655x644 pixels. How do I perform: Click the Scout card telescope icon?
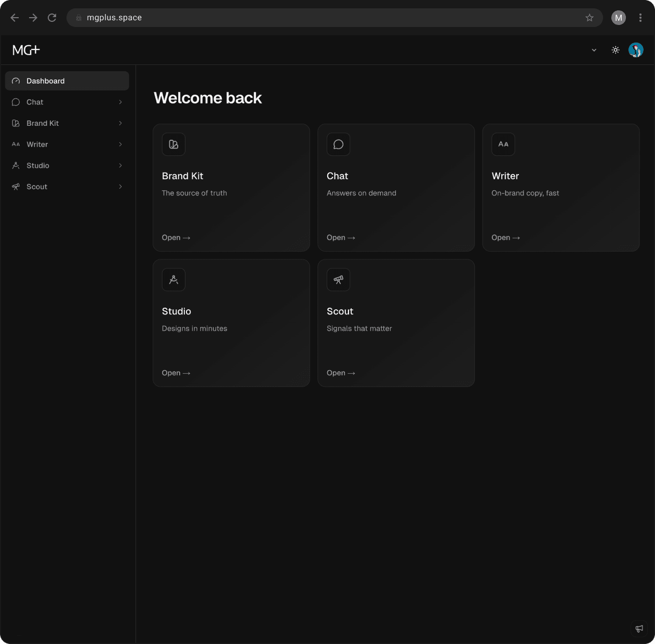[338, 280]
